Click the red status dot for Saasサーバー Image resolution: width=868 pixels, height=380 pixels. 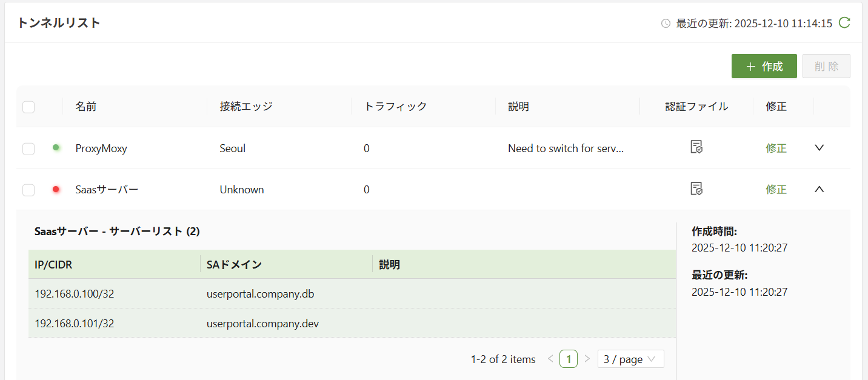tap(56, 189)
